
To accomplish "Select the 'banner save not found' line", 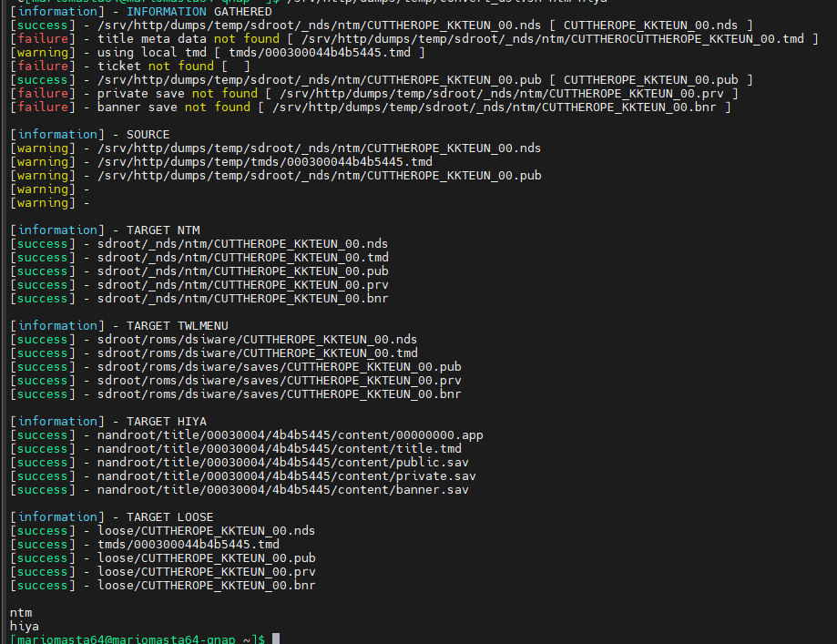I will click(x=371, y=107).
